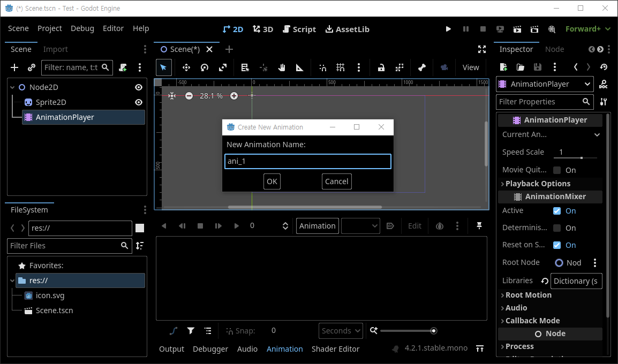
Task: Toggle the filter icon in animation bottom bar
Action: [x=191, y=331]
